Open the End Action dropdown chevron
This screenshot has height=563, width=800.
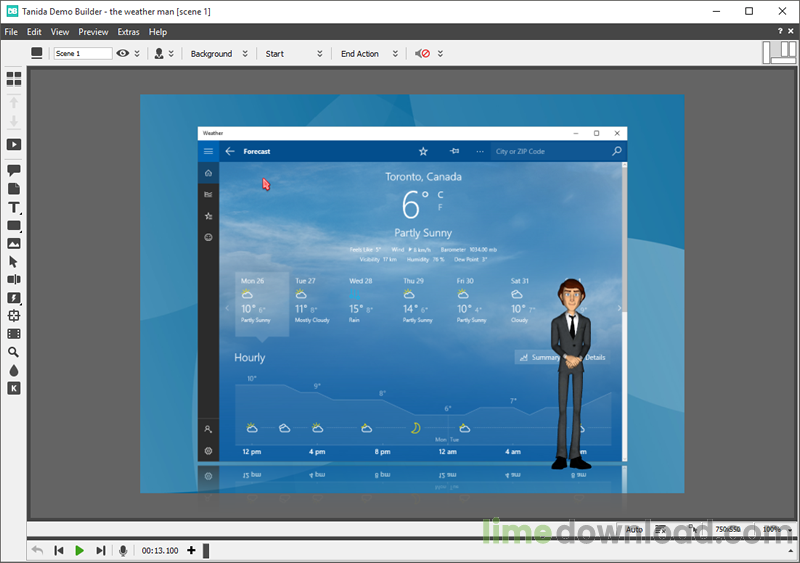click(x=395, y=54)
